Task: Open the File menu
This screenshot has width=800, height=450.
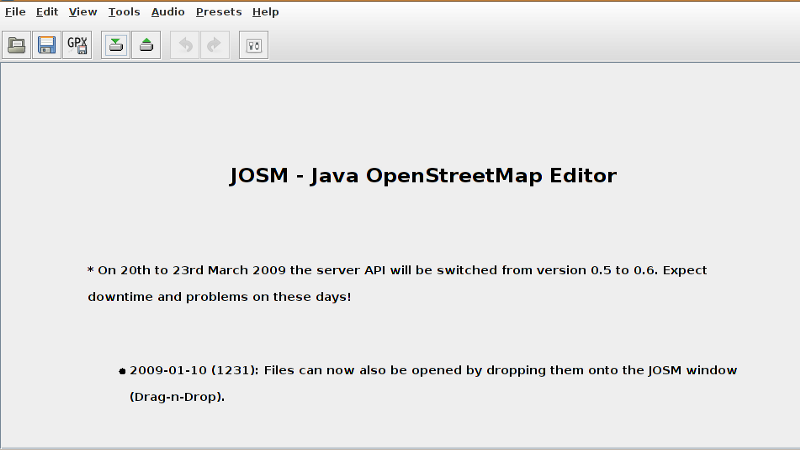Action: click(x=15, y=12)
